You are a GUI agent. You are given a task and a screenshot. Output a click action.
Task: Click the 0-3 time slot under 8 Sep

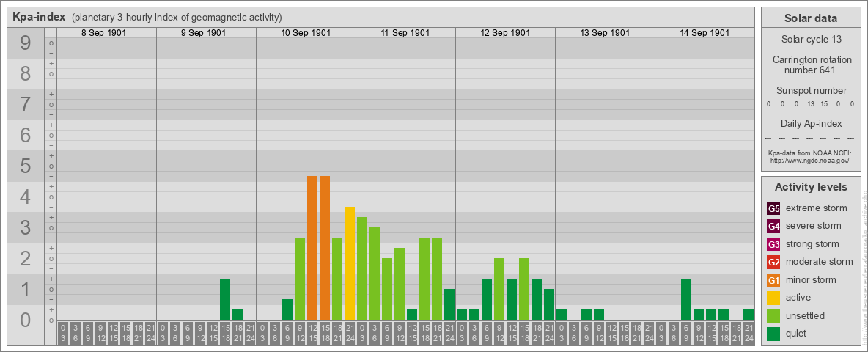(63, 334)
